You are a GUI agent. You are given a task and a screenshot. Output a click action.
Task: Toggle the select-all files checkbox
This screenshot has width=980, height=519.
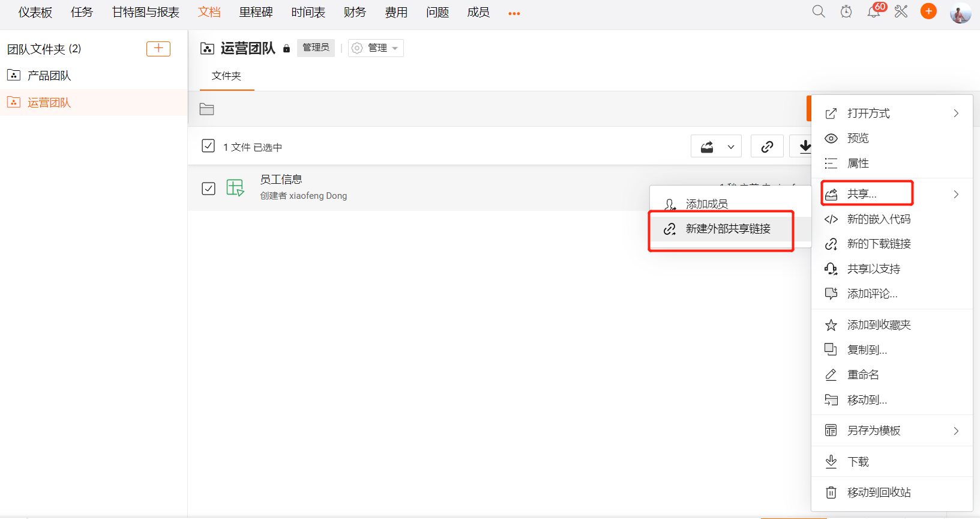(208, 146)
